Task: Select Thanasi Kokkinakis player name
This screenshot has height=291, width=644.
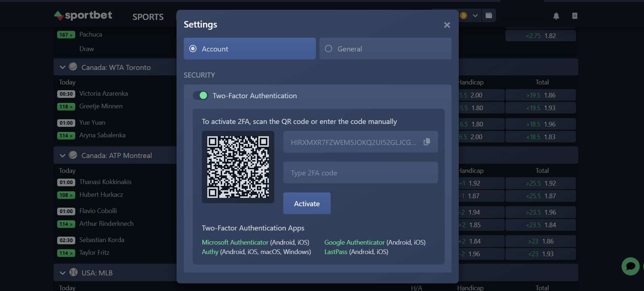Action: [x=105, y=182]
